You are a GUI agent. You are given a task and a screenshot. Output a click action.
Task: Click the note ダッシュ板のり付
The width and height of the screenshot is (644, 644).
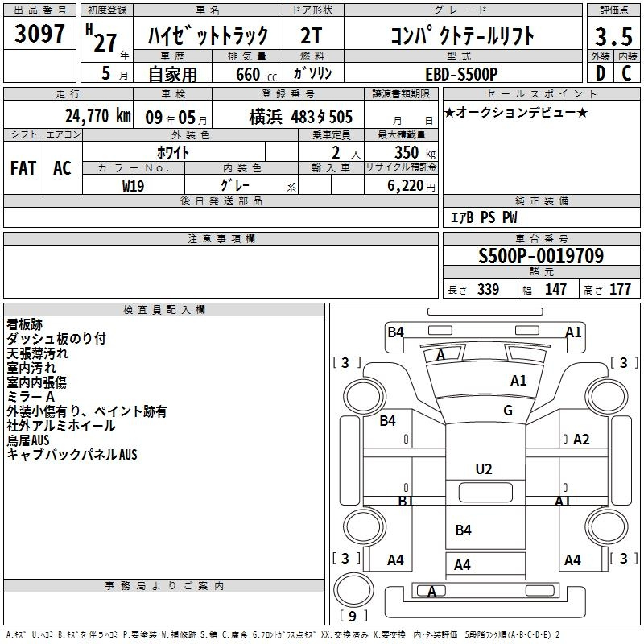(56, 339)
